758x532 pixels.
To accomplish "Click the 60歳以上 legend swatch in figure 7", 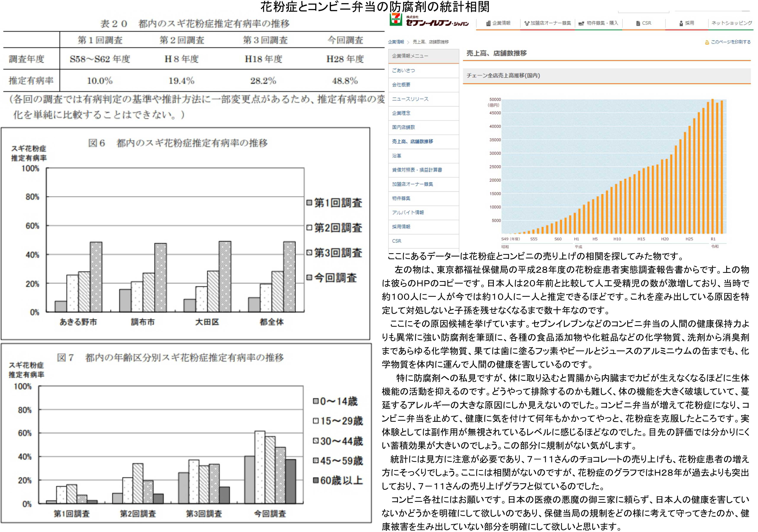I will 316,480.
